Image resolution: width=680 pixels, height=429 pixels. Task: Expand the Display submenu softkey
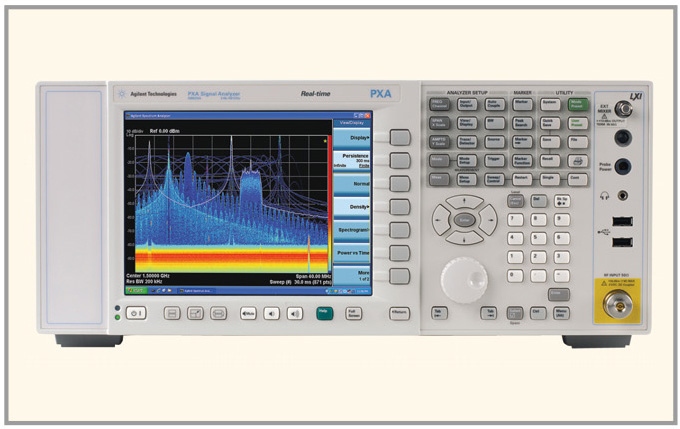tap(352, 138)
